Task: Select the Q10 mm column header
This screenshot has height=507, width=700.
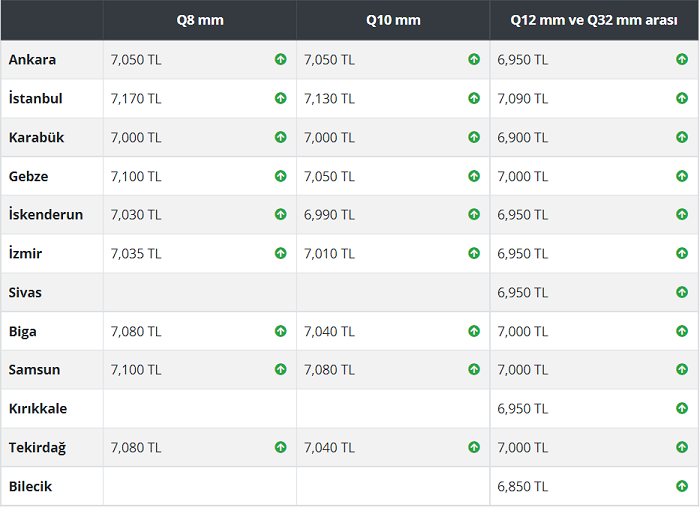Action: tap(393, 20)
